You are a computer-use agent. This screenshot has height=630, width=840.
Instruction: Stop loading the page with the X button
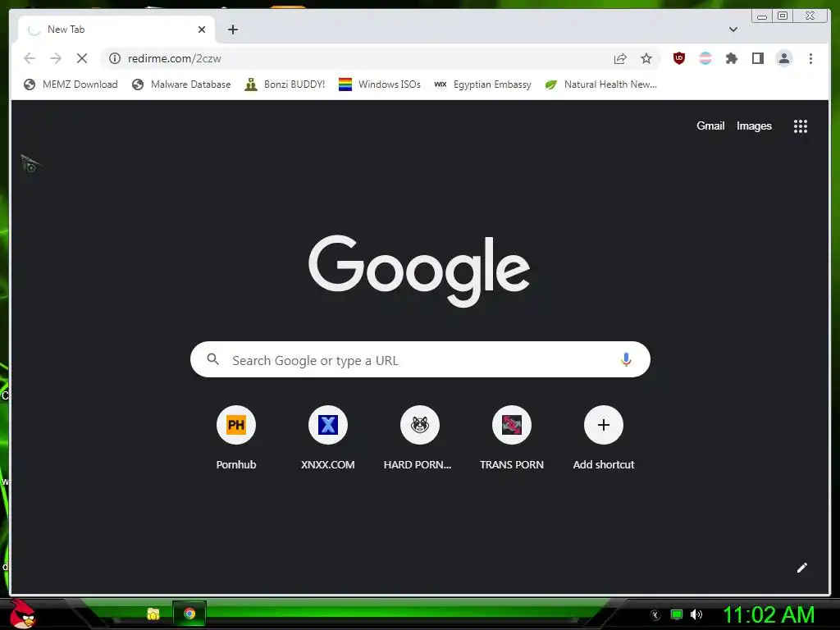pyautogui.click(x=82, y=58)
